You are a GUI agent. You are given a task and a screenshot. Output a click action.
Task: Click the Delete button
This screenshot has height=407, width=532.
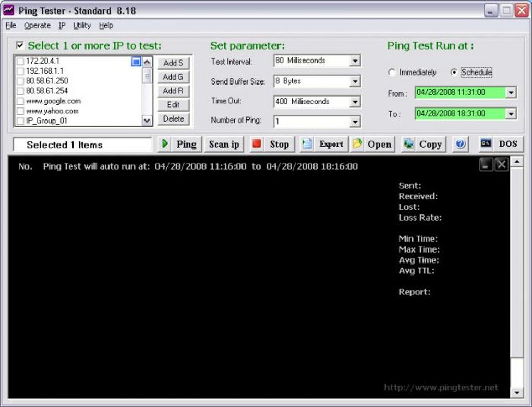173,119
